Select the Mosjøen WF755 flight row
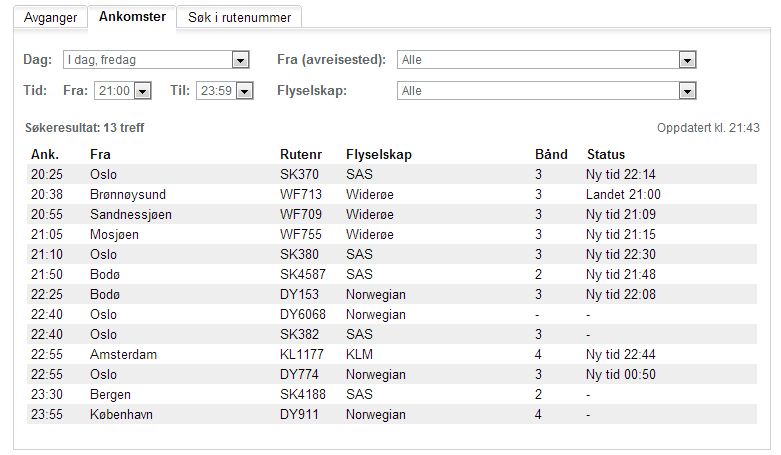This screenshot has height=455, width=781. click(395, 234)
